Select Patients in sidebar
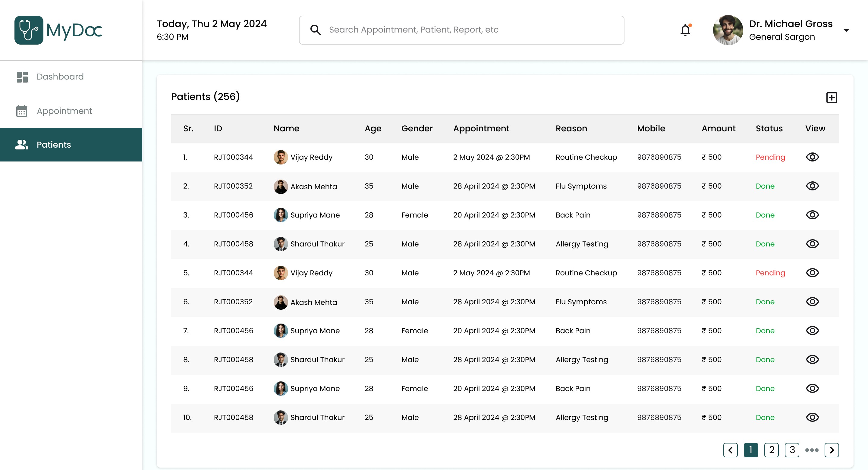 coord(54,145)
